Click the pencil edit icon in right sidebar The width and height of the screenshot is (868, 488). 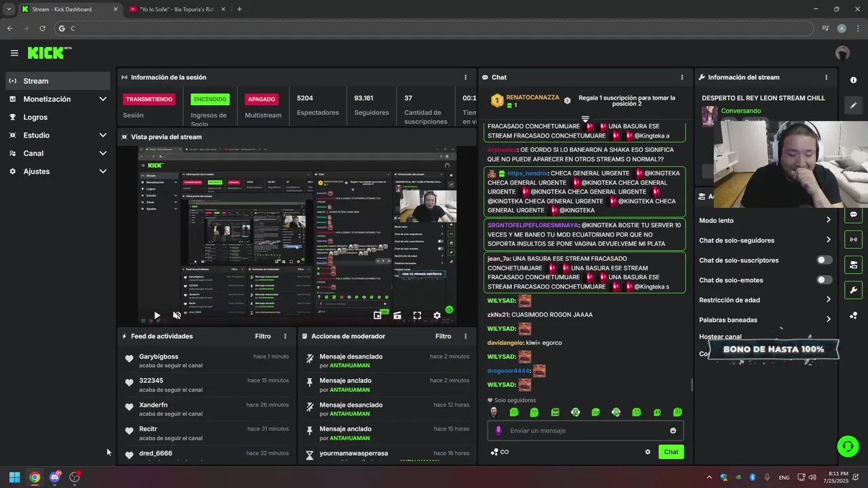click(x=853, y=105)
